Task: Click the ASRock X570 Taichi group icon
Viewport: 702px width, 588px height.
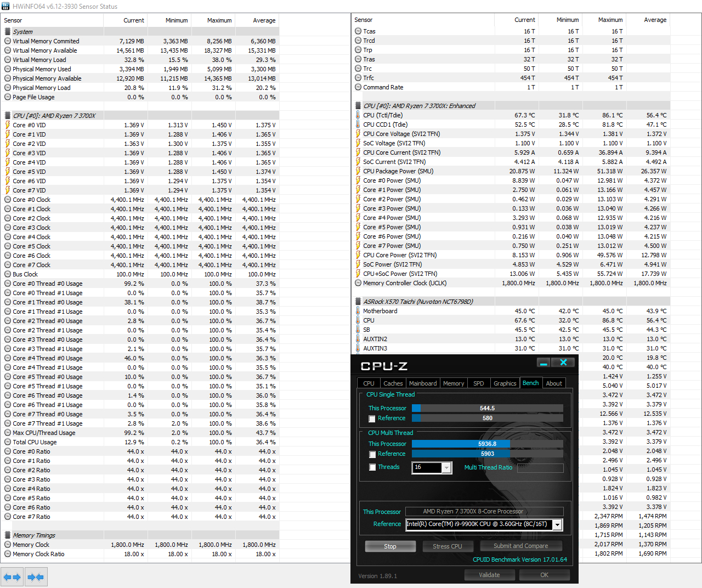Action: coord(358,302)
